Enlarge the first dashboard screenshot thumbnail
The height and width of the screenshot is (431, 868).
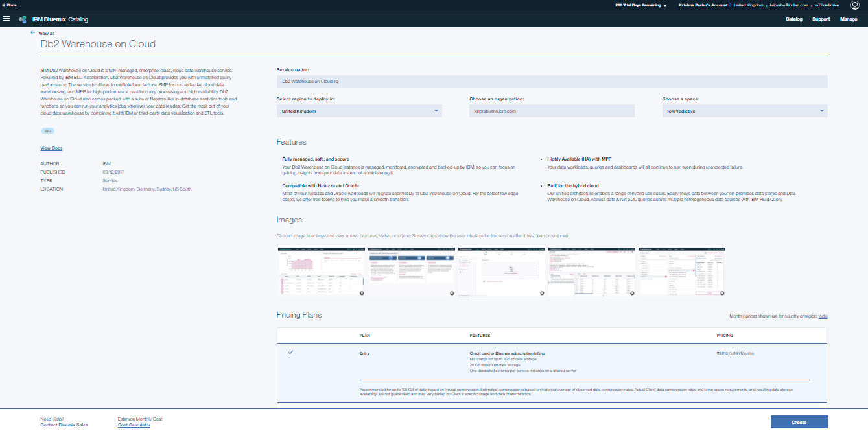(322, 272)
